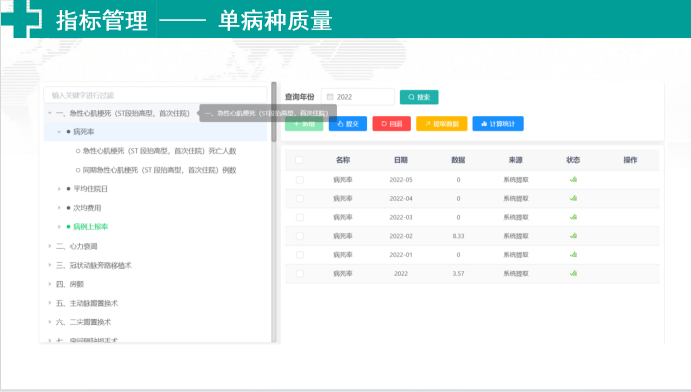Image resolution: width=691 pixels, height=392 pixels.
Task: Click the status icon in the 2022-05 row
Action: [x=573, y=179]
